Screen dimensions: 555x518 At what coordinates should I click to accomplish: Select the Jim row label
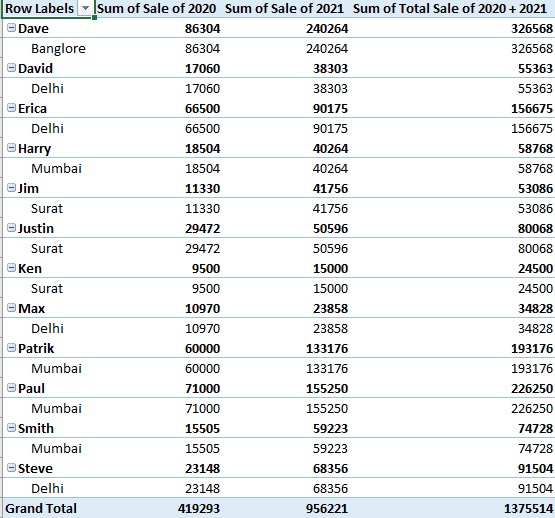tap(28, 188)
